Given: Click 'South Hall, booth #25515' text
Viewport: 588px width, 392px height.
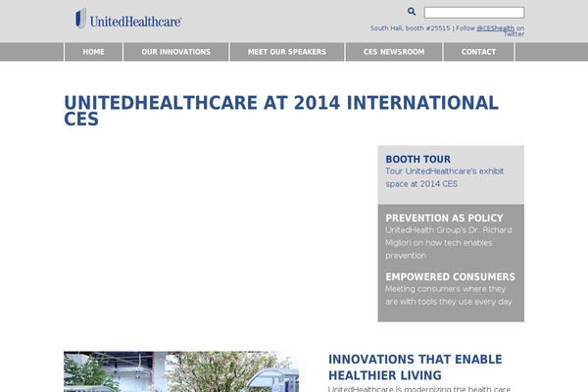Looking at the screenshot, I should click(x=410, y=28).
